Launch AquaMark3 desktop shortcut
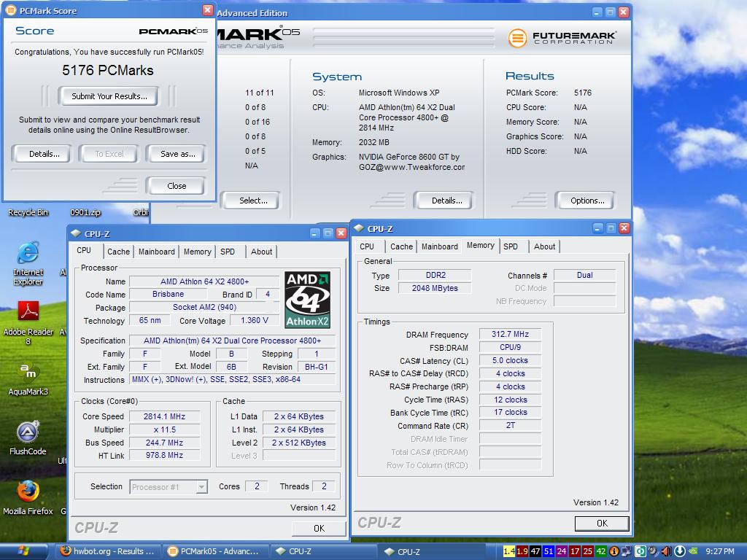The width and height of the screenshot is (747, 560). [28, 378]
